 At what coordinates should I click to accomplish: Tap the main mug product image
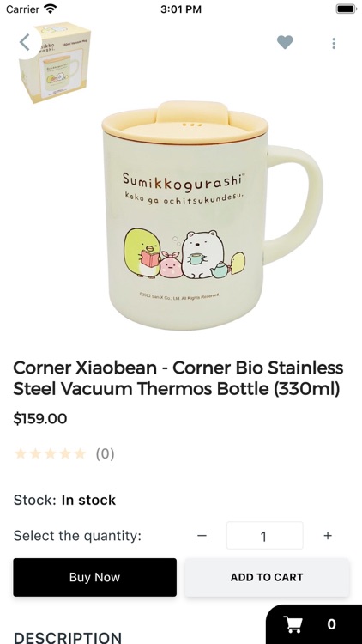212,215
